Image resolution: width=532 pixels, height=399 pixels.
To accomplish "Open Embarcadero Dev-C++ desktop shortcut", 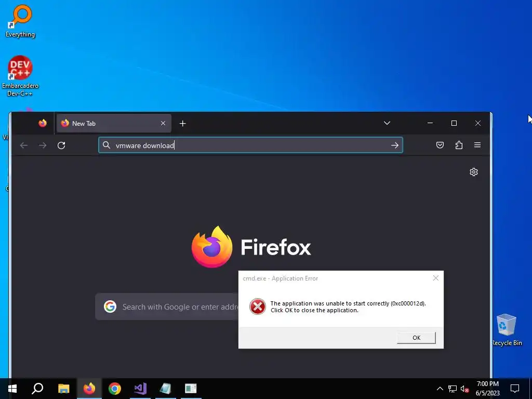I will coord(20,76).
